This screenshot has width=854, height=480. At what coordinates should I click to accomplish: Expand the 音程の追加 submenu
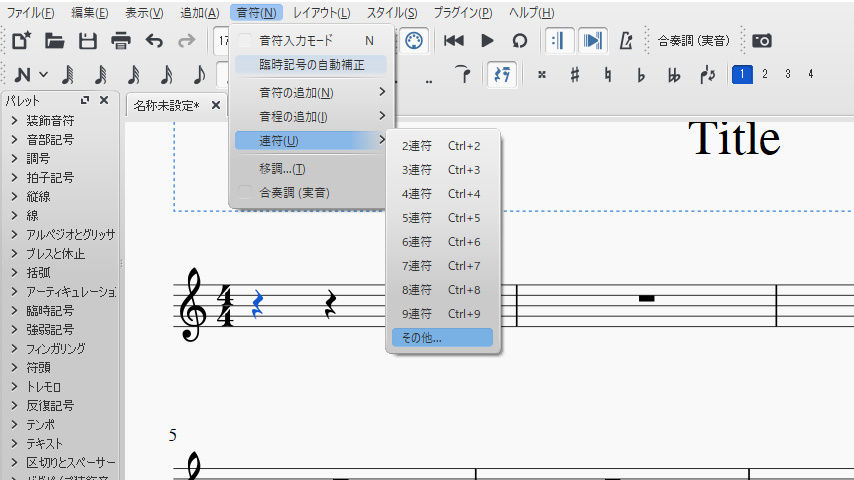pos(311,117)
